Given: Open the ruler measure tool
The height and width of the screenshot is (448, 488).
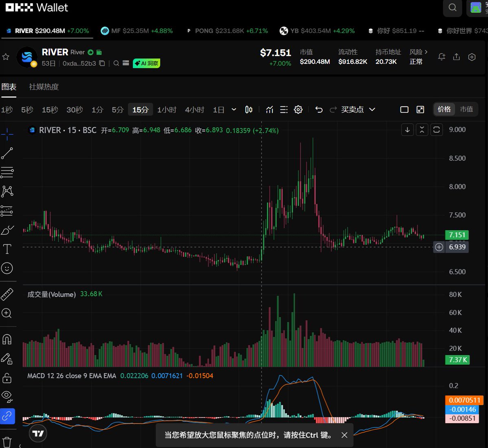Looking at the screenshot, I should 7,294.
